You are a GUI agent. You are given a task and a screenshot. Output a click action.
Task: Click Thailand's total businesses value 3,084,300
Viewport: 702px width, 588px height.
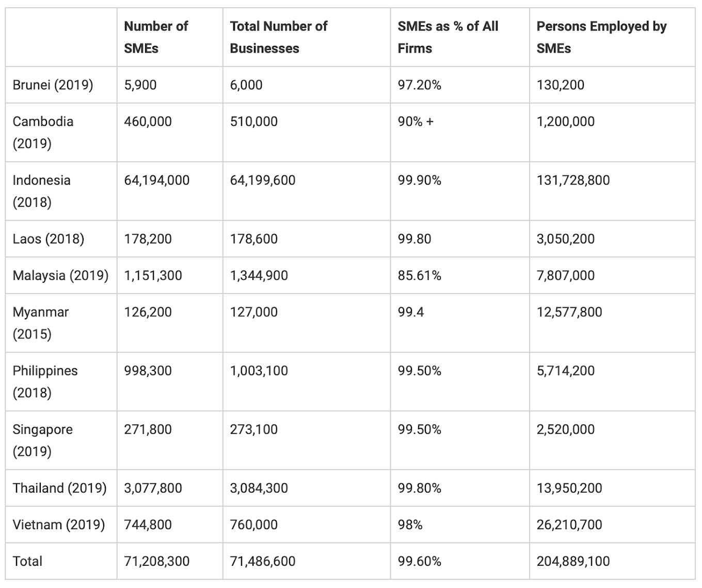click(259, 488)
